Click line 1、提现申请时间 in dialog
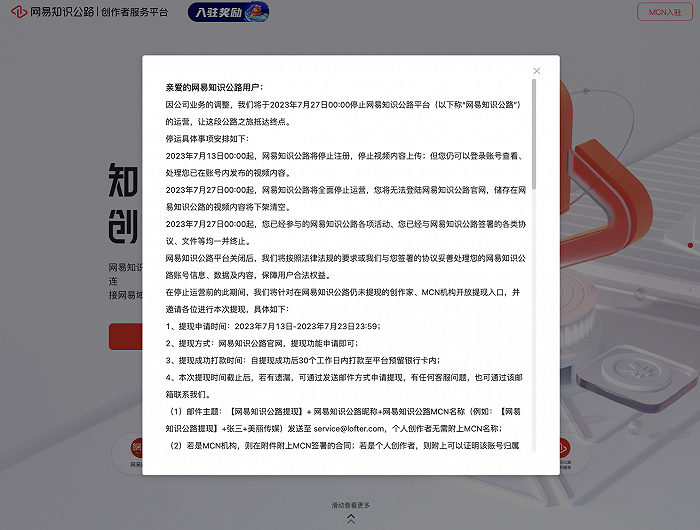Image resolution: width=700 pixels, height=530 pixels. pyautogui.click(x=273, y=326)
